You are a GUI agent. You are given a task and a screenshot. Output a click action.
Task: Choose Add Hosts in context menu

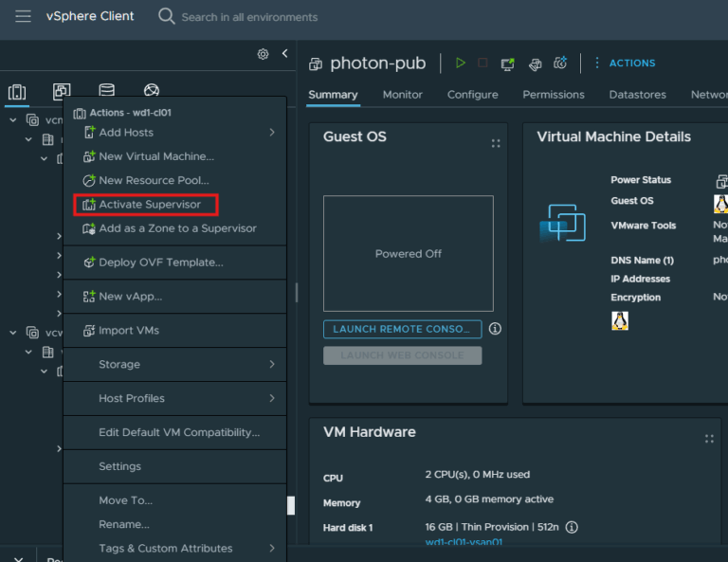click(174, 133)
